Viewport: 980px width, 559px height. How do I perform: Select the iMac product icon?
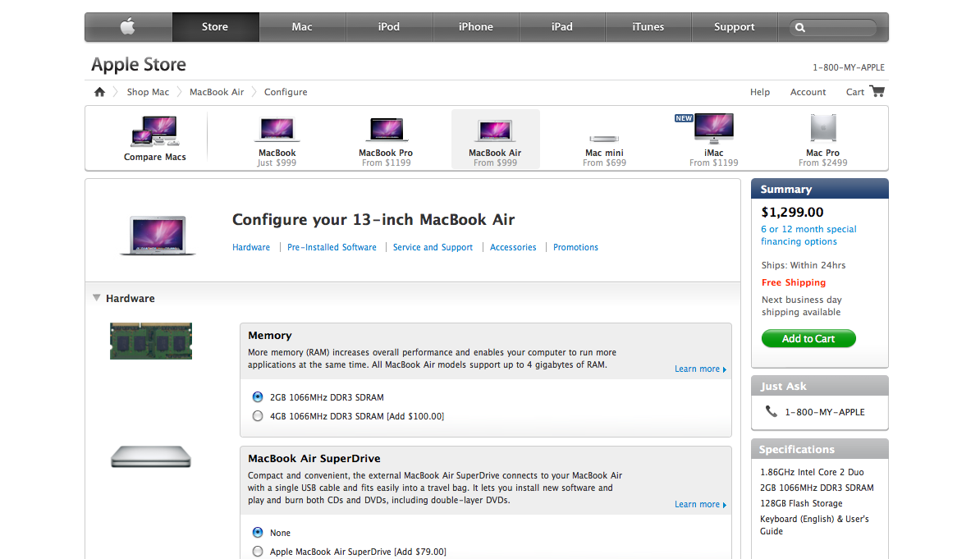pos(714,128)
